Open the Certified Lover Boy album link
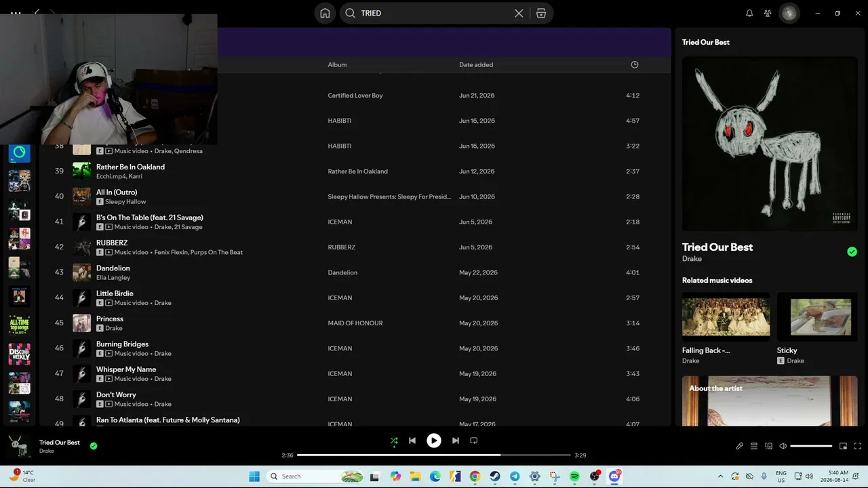 pos(355,96)
